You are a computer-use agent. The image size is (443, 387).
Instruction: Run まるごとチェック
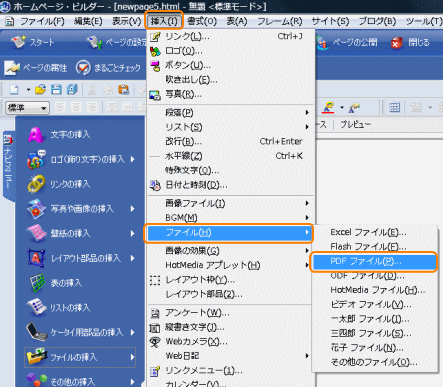pyautogui.click(x=108, y=68)
